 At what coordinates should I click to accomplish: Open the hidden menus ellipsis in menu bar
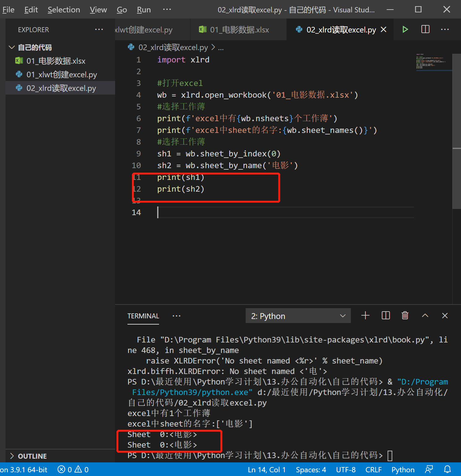pos(167,10)
